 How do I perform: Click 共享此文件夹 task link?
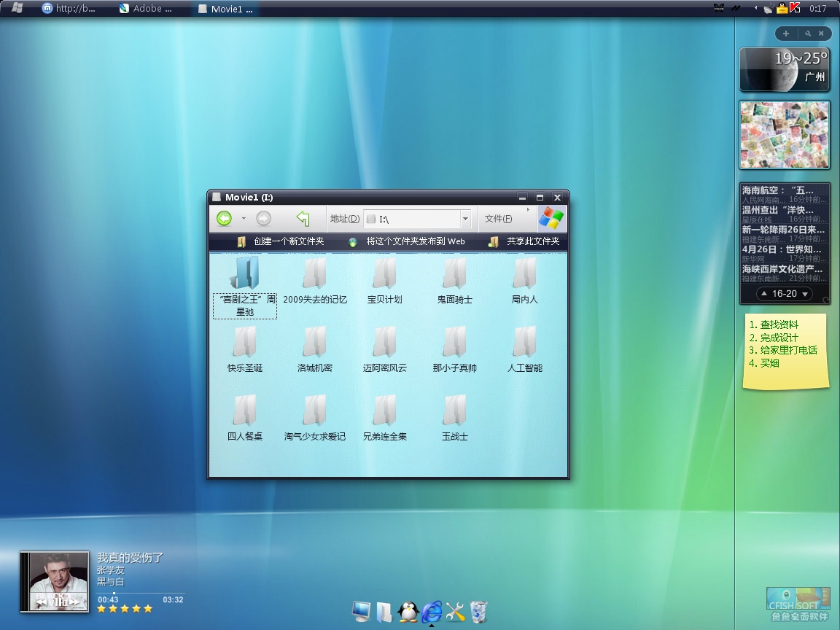pyautogui.click(x=533, y=241)
